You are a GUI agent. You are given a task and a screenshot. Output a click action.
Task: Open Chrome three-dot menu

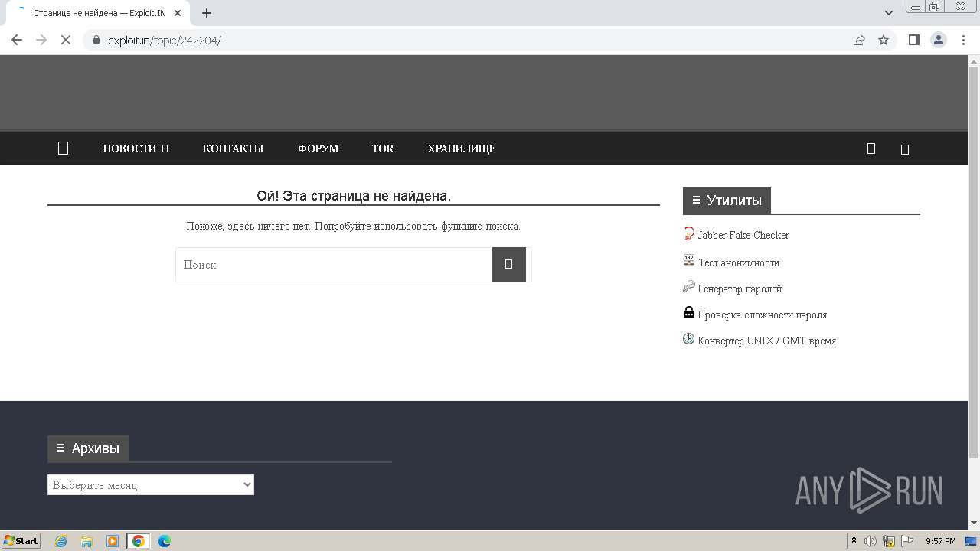click(x=964, y=40)
